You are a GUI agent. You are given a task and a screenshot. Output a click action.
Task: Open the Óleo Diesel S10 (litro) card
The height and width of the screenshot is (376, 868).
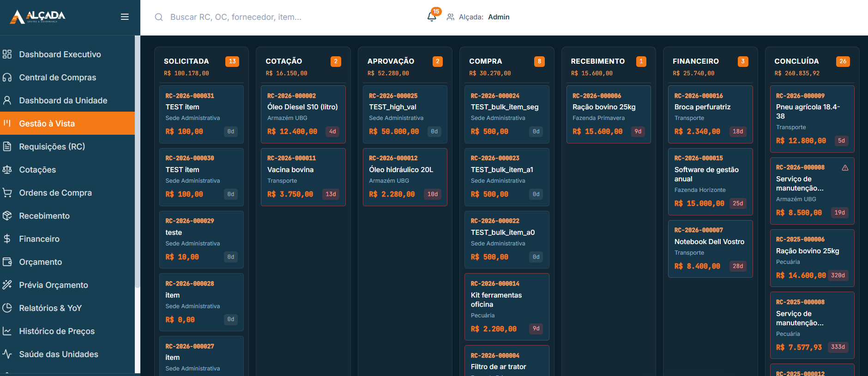coord(303,114)
